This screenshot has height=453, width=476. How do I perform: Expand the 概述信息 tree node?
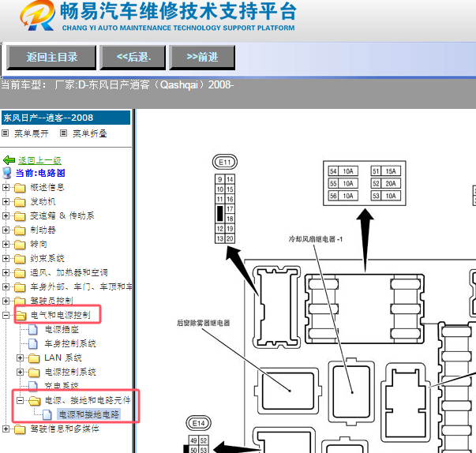[6, 188]
